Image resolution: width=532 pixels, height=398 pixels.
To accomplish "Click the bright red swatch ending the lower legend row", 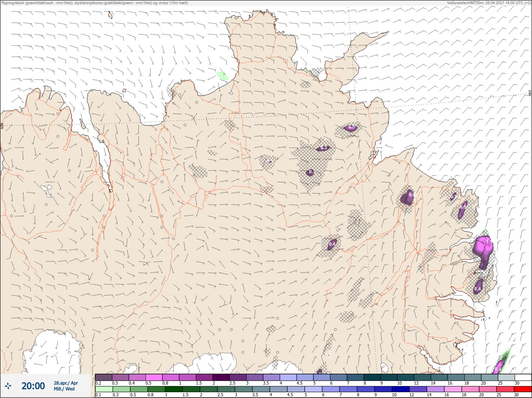I will 523,389.
